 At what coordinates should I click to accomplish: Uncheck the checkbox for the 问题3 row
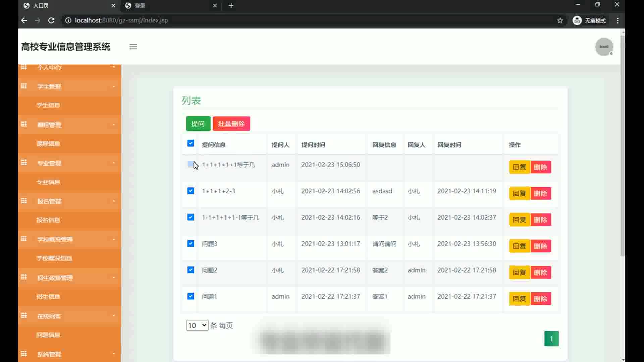pos(191,244)
